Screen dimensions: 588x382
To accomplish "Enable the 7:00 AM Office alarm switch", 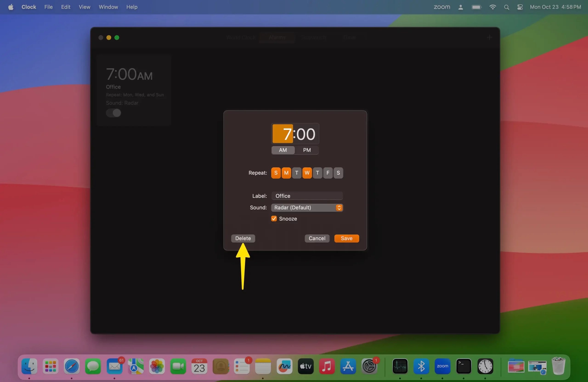I will (113, 113).
